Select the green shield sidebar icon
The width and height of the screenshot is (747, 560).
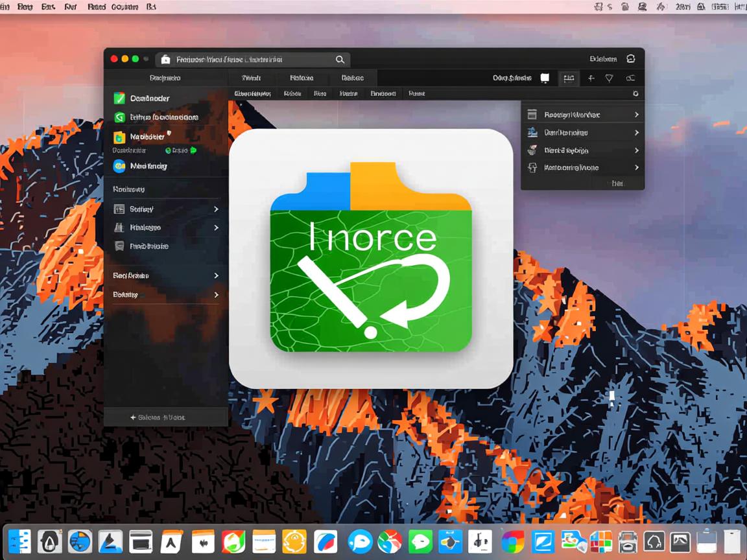(x=119, y=117)
